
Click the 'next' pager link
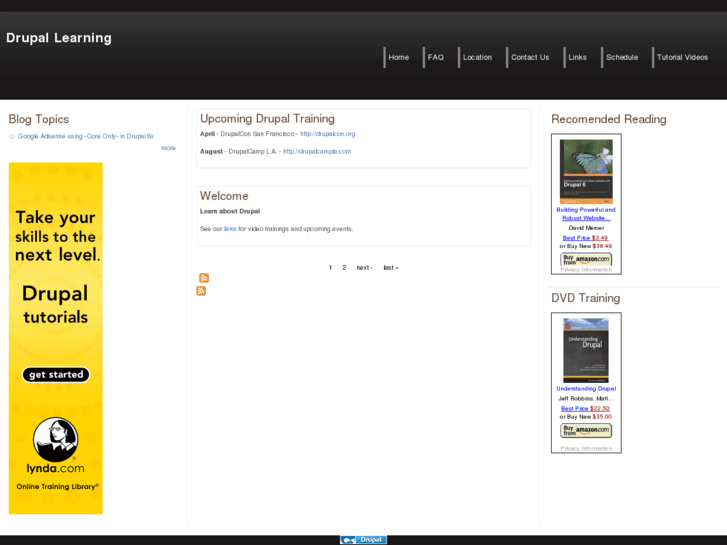(364, 268)
